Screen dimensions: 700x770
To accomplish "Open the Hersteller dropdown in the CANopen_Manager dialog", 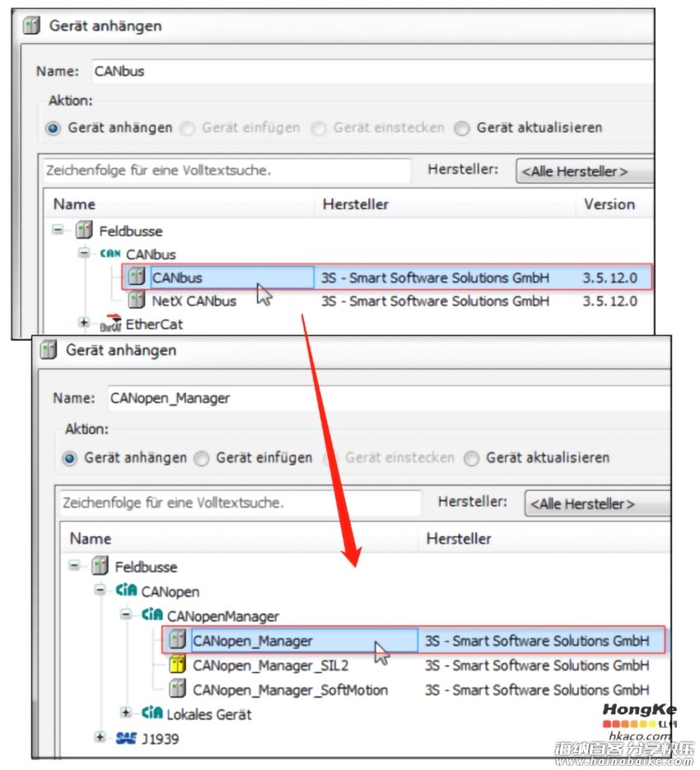I will pyautogui.click(x=597, y=504).
